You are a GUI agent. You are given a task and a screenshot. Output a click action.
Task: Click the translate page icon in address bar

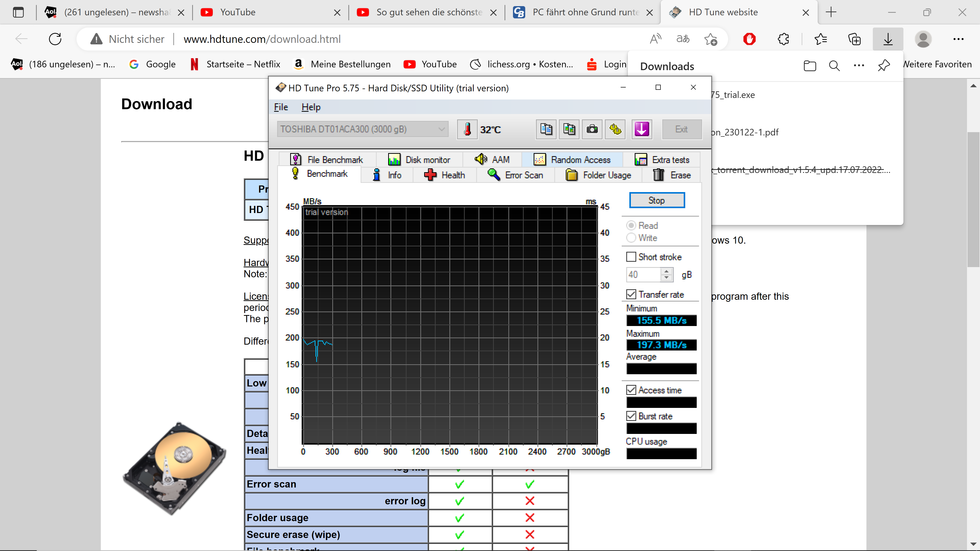point(683,39)
